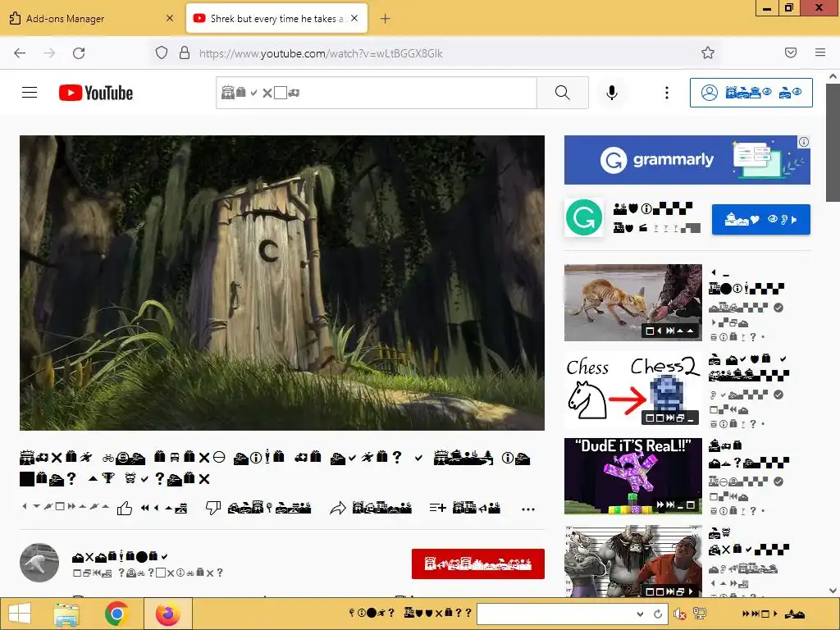Screen dimensions: 840x630
Task: Open the tracking protection shield panel
Action: (162, 52)
